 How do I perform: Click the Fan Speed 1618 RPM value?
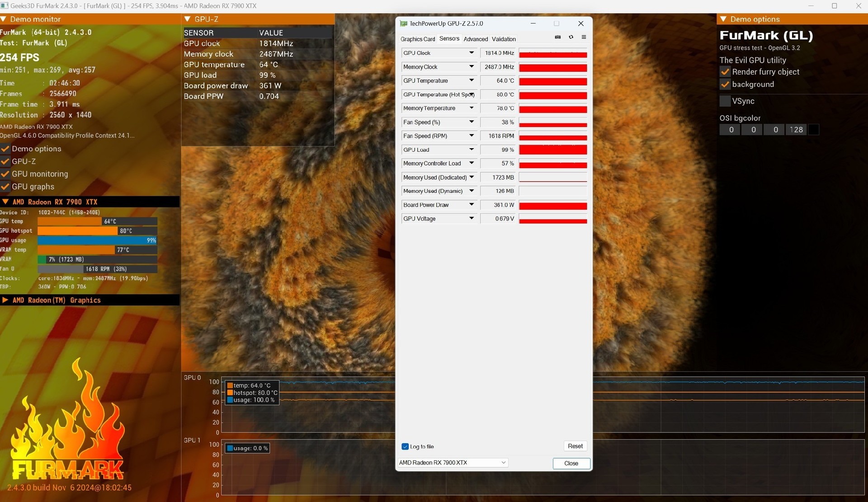coord(498,136)
